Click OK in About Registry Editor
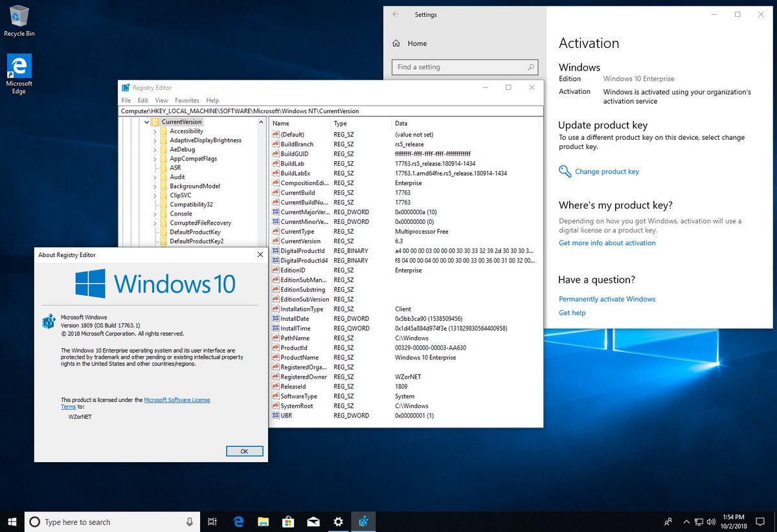777x532 pixels. tap(244, 451)
